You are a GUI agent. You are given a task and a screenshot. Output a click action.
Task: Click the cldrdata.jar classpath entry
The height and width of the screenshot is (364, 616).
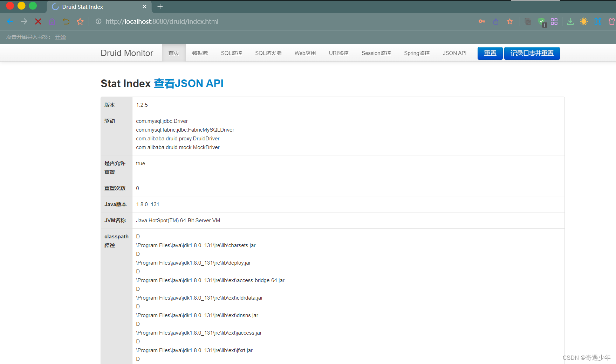(x=199, y=298)
